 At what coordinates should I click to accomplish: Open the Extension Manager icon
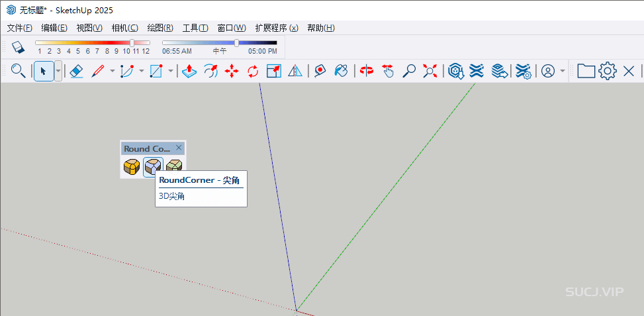[x=523, y=71]
